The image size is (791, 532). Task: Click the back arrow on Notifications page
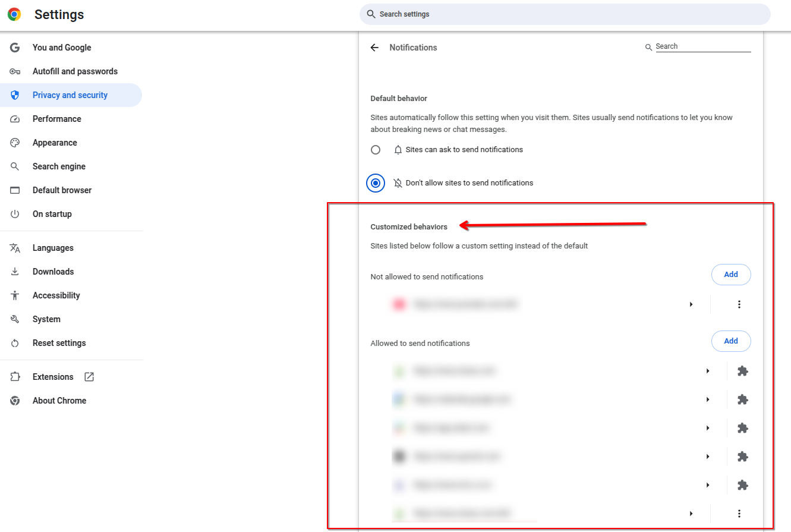click(x=374, y=47)
